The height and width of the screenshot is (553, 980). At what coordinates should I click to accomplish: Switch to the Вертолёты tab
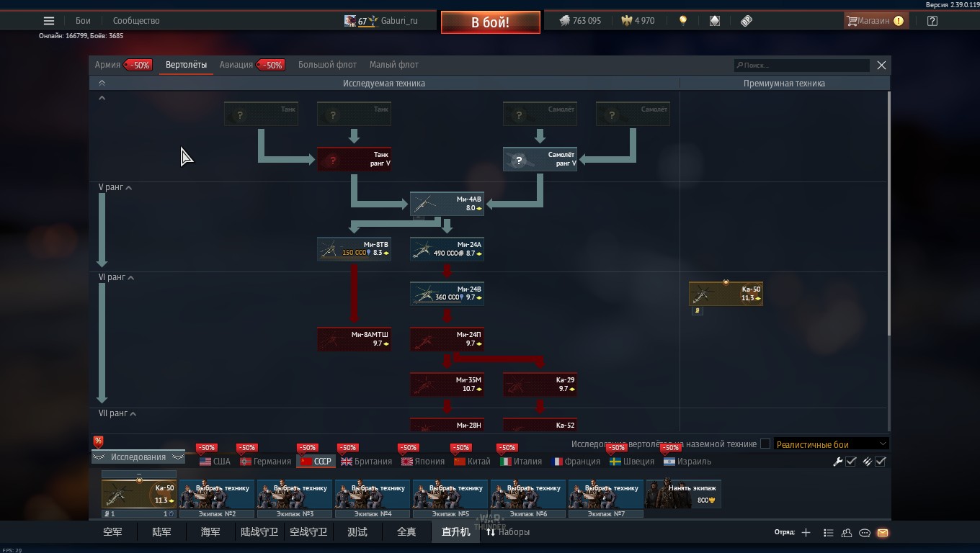click(186, 65)
